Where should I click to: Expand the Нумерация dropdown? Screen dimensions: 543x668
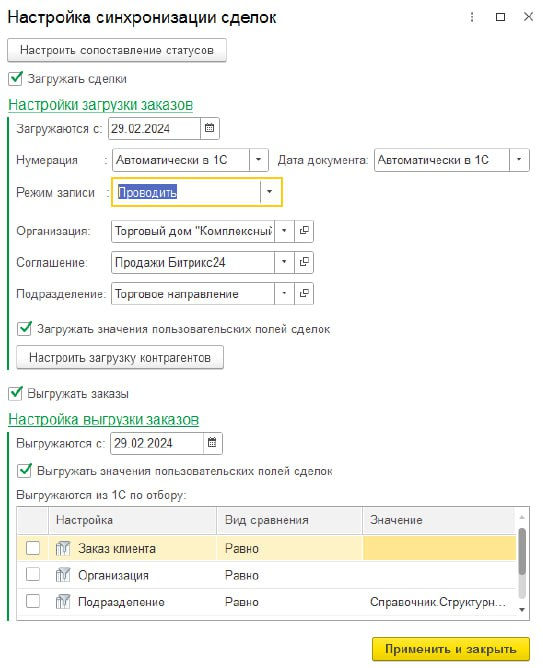pyautogui.click(x=259, y=160)
